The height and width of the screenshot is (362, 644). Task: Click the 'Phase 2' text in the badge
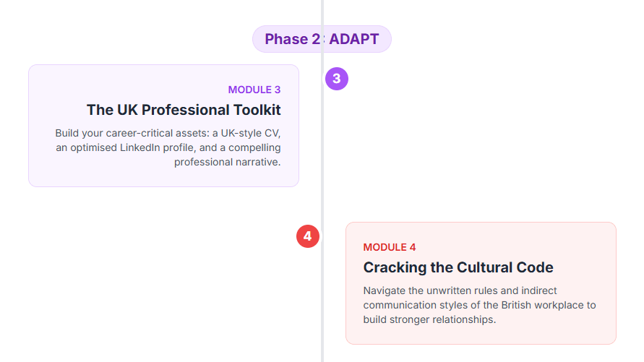point(292,39)
